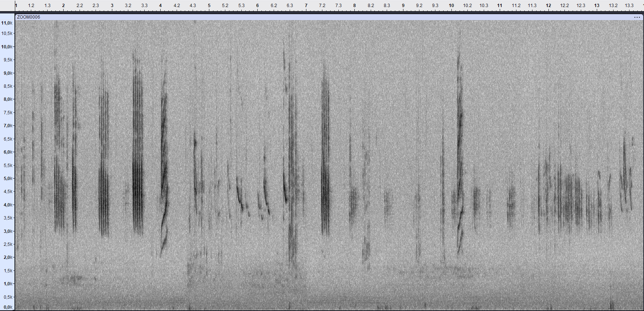Set playhead at the 10 second ruler mark

(451, 6)
